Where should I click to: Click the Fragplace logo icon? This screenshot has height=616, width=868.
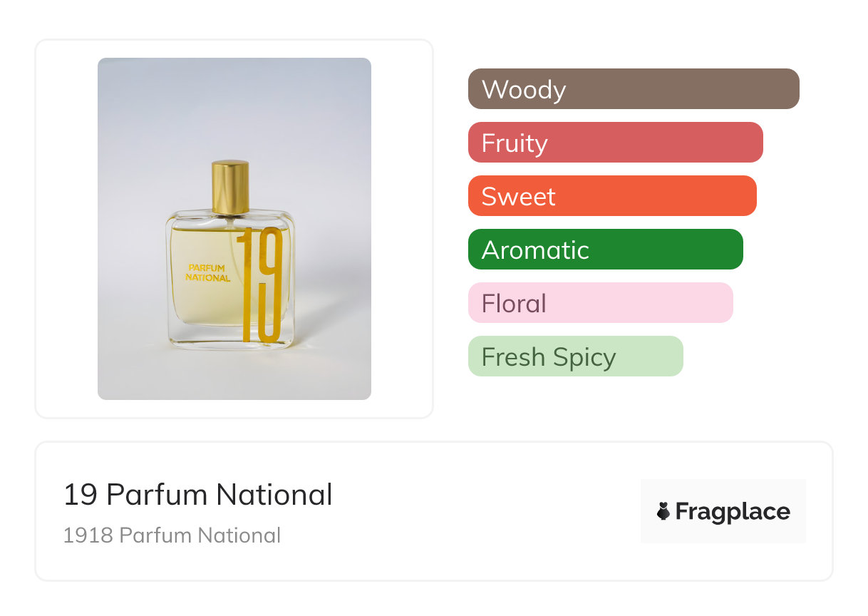pyautogui.click(x=663, y=511)
